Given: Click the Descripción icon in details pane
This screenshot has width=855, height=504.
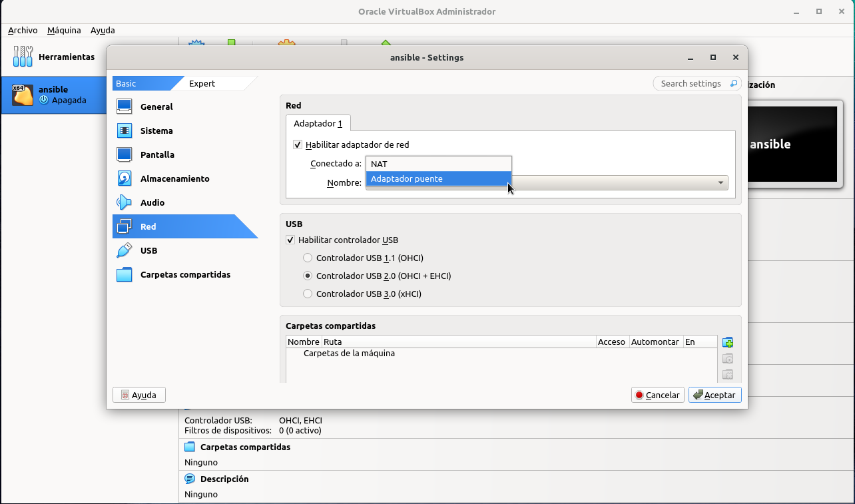Looking at the screenshot, I should [190, 479].
